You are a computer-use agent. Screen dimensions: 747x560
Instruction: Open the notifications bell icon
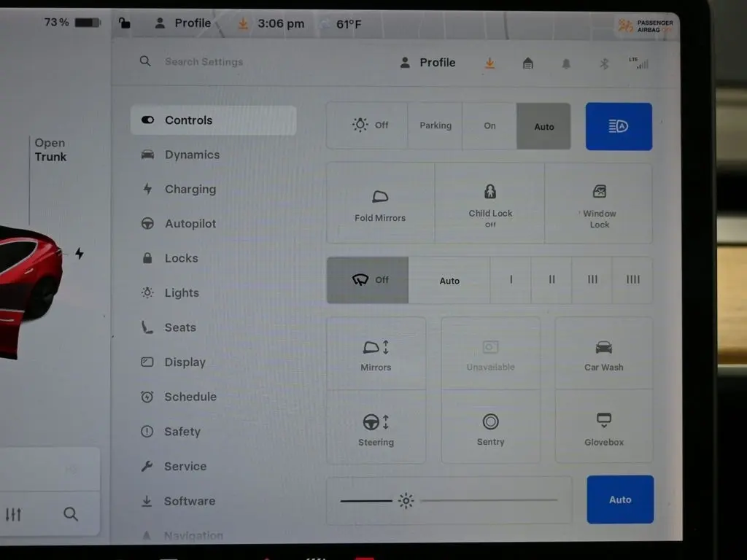(566, 63)
